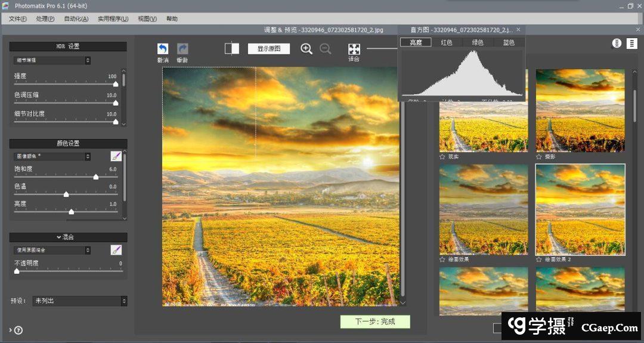
Task: Favorite the 现实 preset with its star
Action: tap(442, 157)
